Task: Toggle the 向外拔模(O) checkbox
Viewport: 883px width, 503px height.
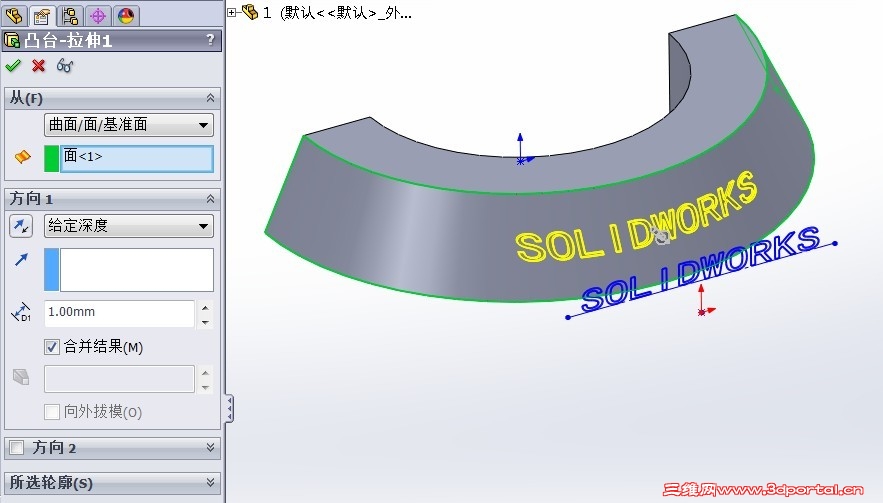Action: coord(52,412)
